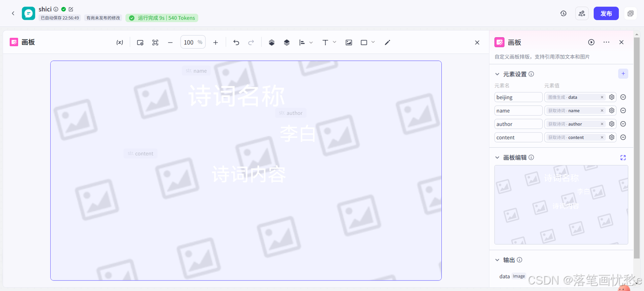Image resolution: width=644 pixels, height=291 pixels.
Task: Clear the 获取诗词 author reference
Action: (x=602, y=124)
